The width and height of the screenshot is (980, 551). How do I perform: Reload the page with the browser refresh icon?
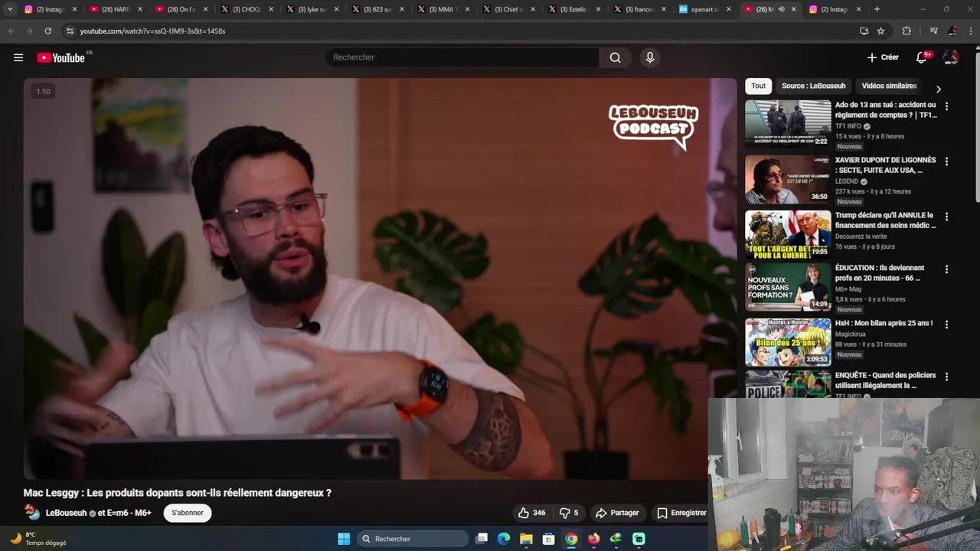47,31
